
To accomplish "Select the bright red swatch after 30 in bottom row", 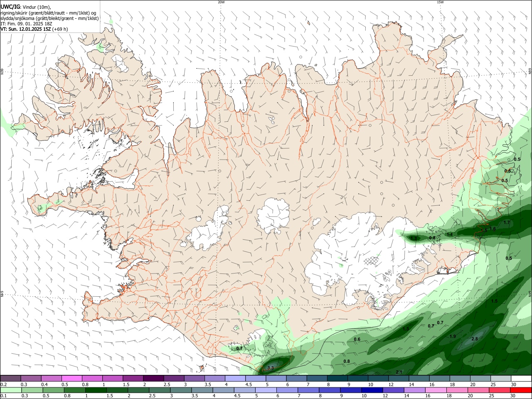I will 521,390.
